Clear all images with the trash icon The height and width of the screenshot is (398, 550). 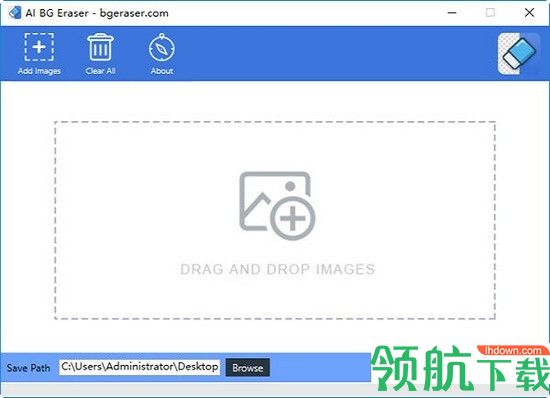(100, 47)
